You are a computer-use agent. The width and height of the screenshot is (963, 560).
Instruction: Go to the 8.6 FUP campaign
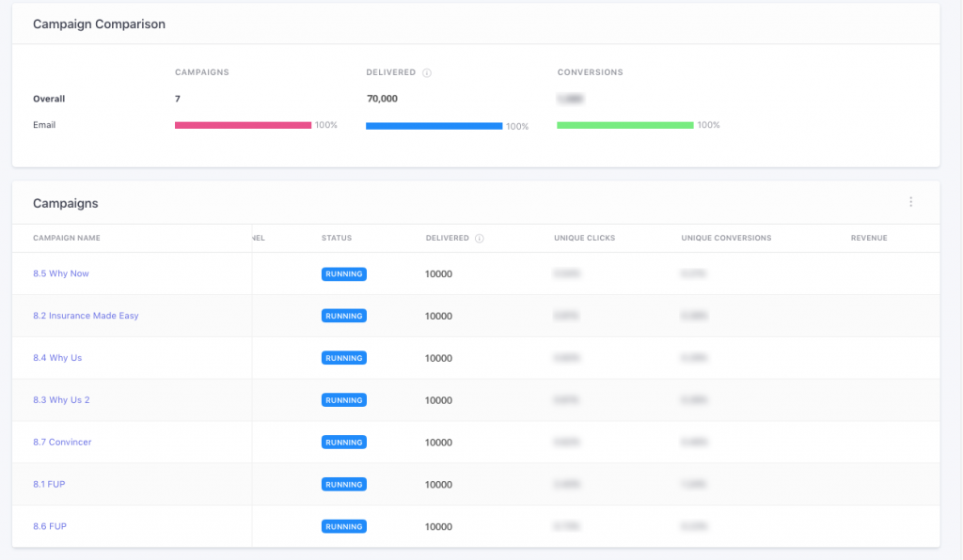51,527
